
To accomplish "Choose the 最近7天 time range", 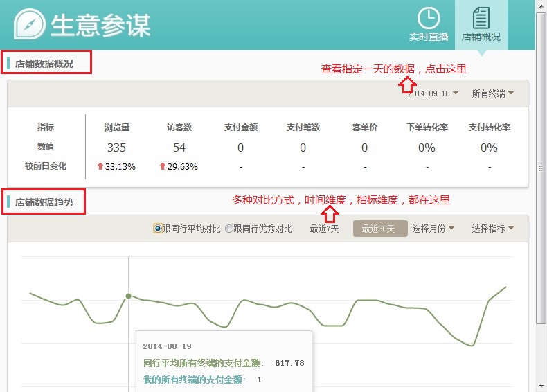I will point(324,229).
